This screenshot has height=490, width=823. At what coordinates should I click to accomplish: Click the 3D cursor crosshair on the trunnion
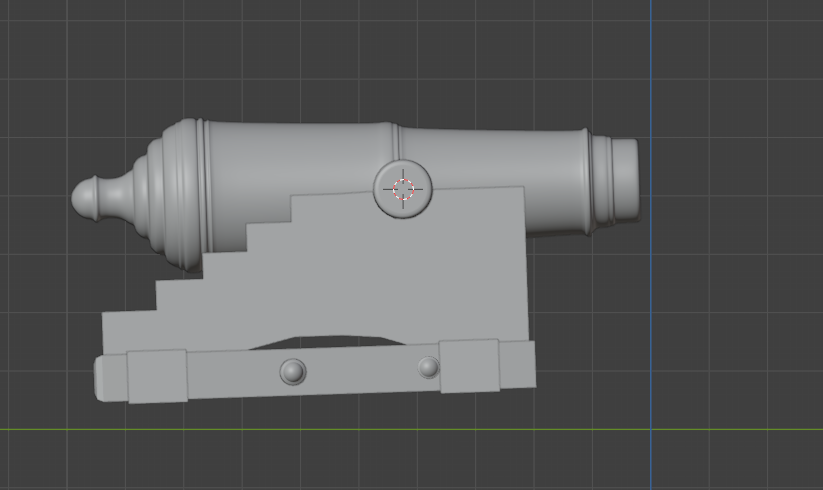coord(403,189)
